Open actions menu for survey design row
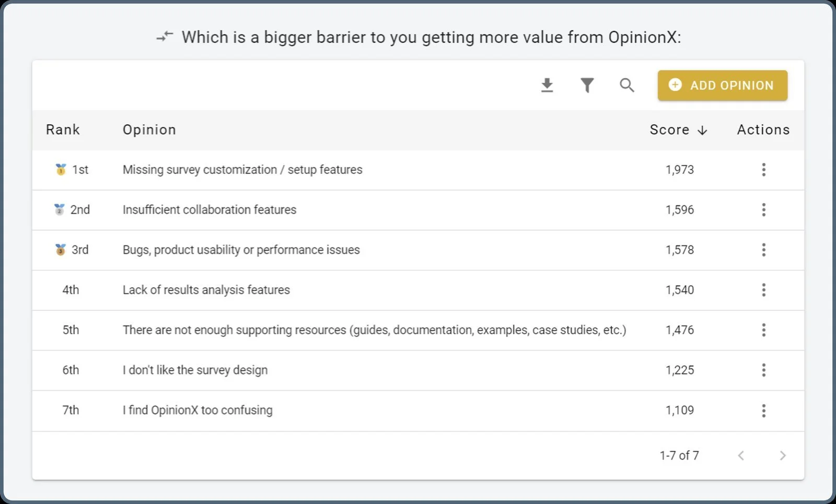The image size is (836, 504). point(763,370)
